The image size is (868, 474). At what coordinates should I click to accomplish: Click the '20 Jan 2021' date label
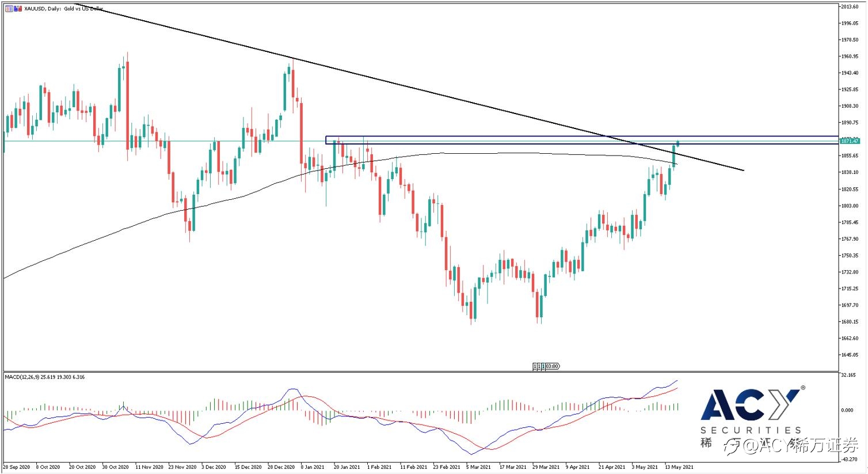tap(347, 467)
